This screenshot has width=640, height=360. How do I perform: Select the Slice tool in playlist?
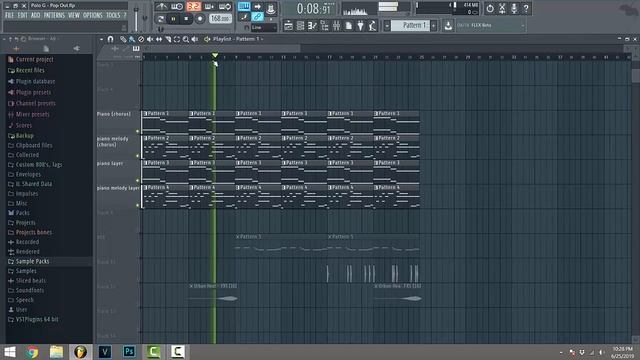click(x=168, y=39)
